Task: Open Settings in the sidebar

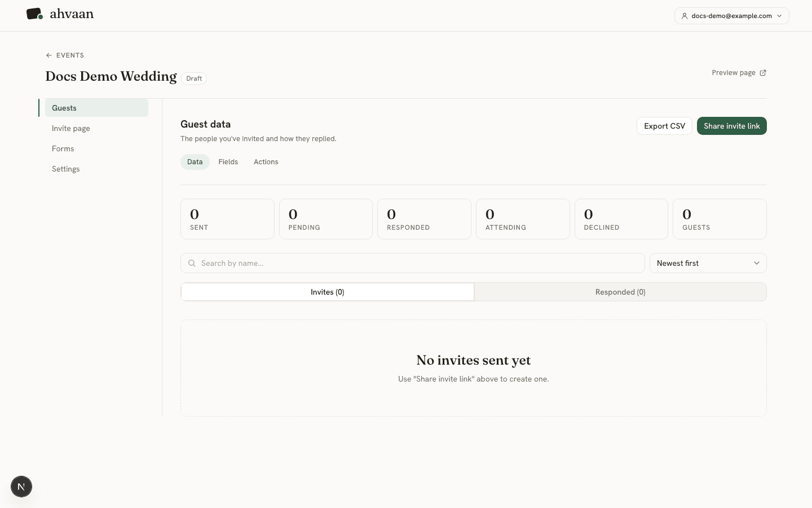Action: point(96,169)
